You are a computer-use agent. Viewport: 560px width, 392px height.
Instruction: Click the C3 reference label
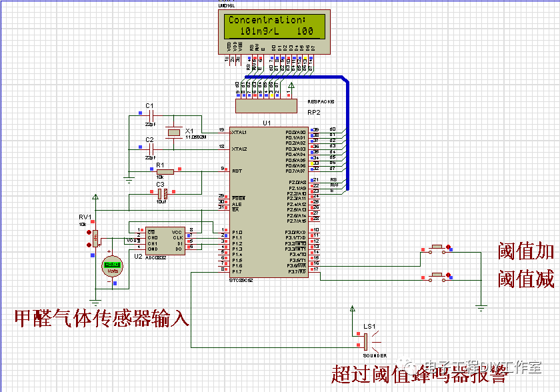pyautogui.click(x=160, y=184)
